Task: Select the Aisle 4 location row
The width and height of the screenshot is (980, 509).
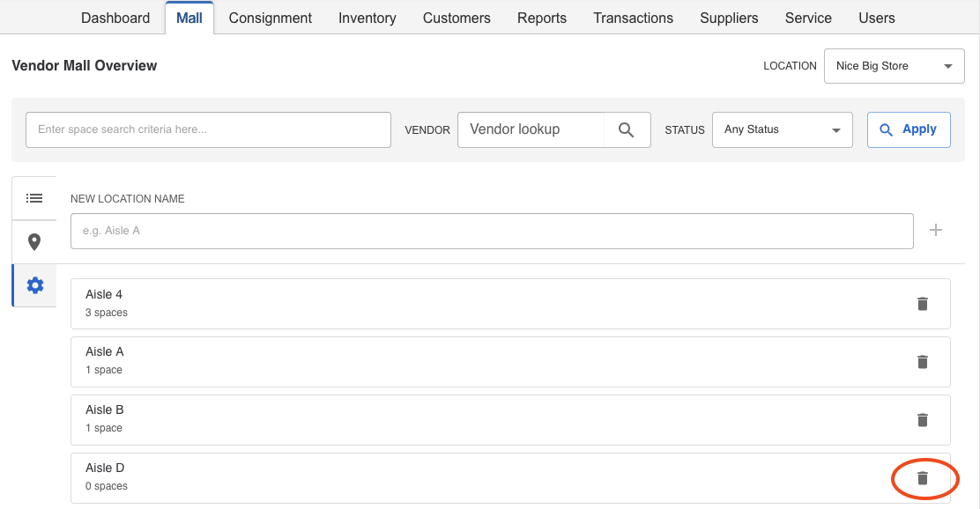Action: point(510,304)
